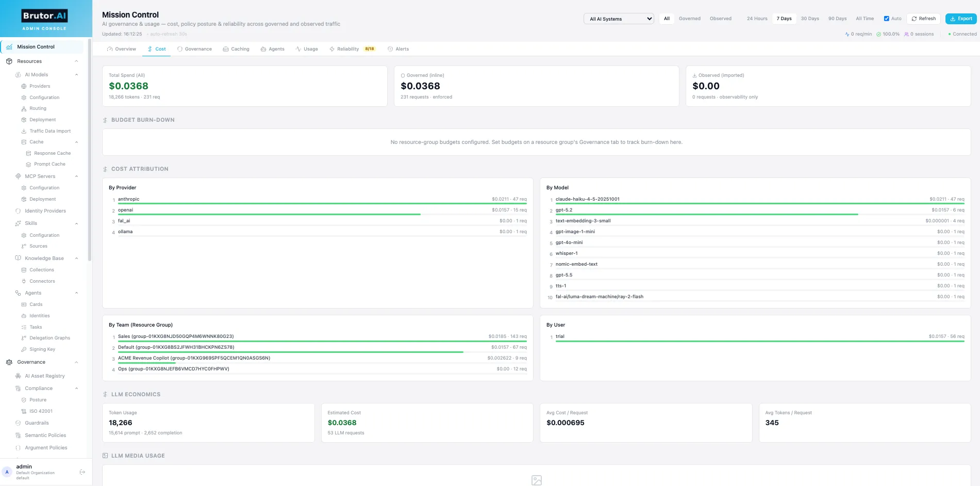Image resolution: width=980 pixels, height=486 pixels.
Task: Click the Mission Control sidebar icon
Action: coord(9,47)
